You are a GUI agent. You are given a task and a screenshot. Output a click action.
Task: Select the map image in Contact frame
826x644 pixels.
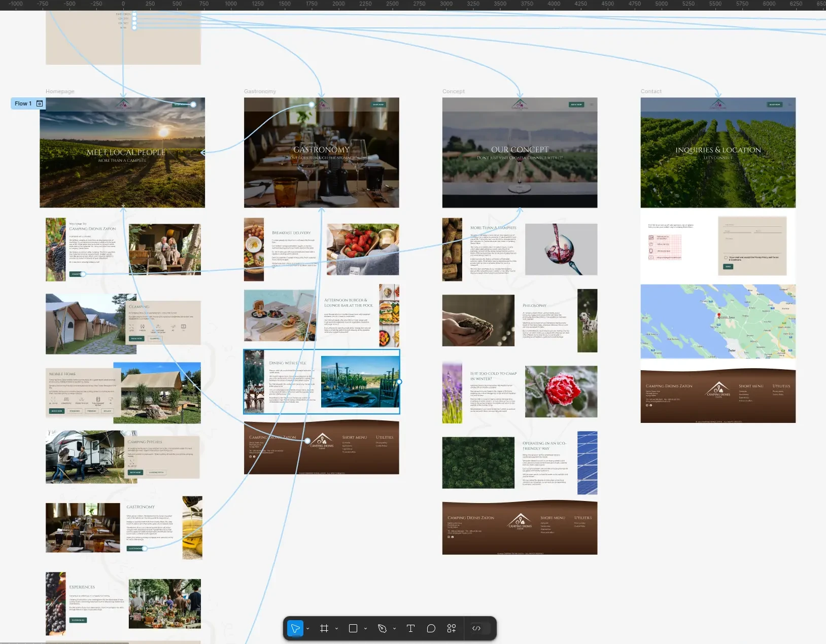point(717,321)
